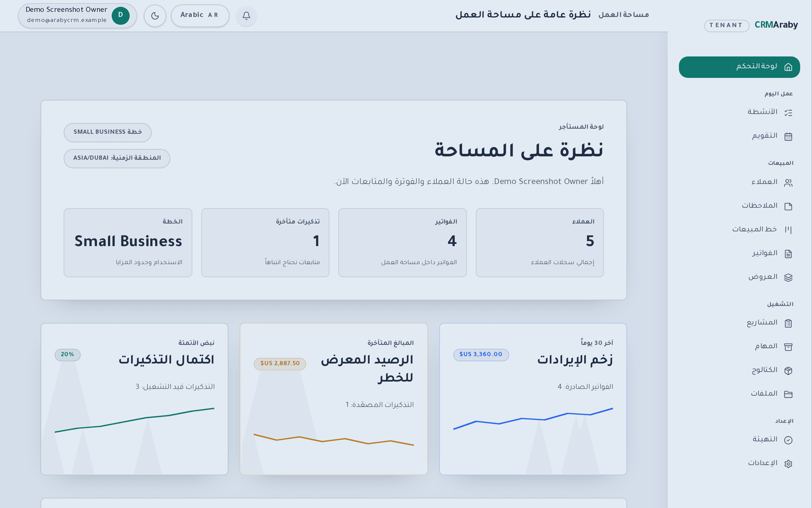Click the SMALL BUSINESS خطة pill
Viewport: 812px width, 508px height.
108,132
